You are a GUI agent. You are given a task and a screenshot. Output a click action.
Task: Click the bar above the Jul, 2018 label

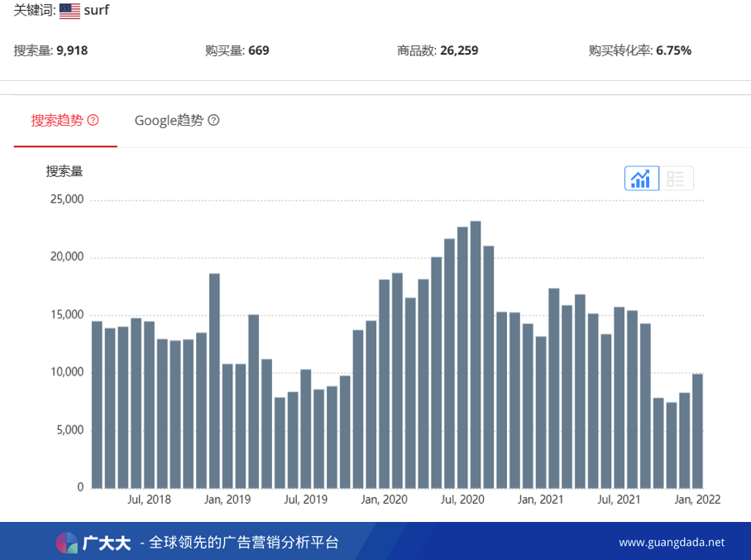point(149,404)
